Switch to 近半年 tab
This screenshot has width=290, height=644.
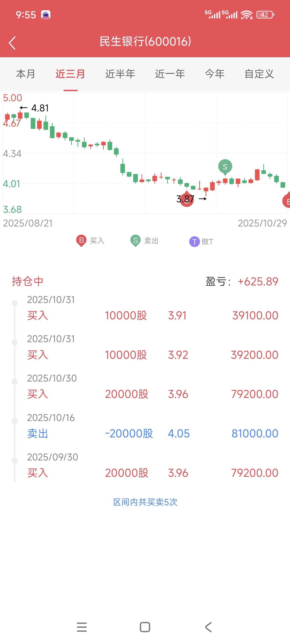click(x=120, y=74)
